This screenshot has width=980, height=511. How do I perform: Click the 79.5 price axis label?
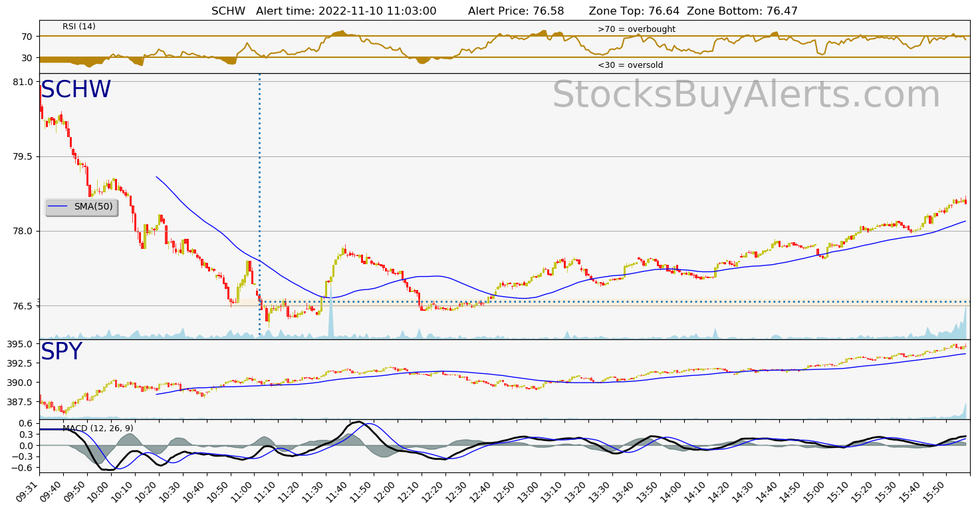pos(23,157)
